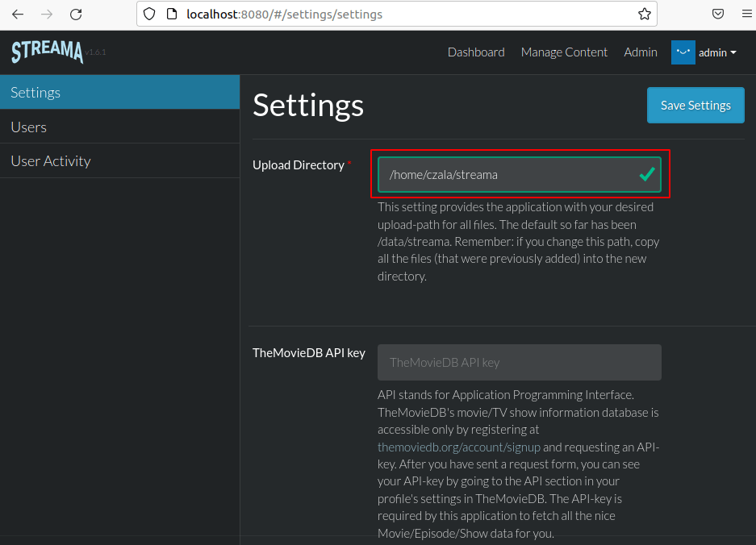Select Settings in the sidebar
756x545 pixels.
[119, 92]
